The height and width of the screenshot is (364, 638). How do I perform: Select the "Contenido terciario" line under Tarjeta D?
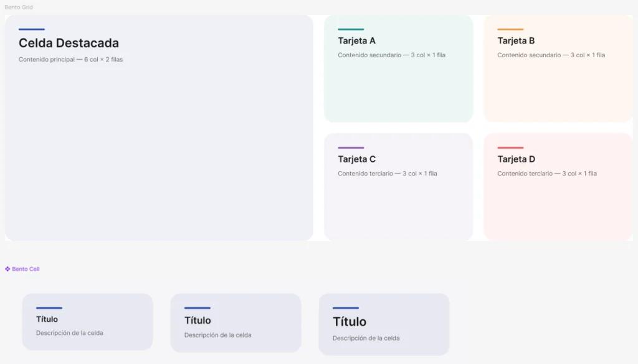click(547, 174)
